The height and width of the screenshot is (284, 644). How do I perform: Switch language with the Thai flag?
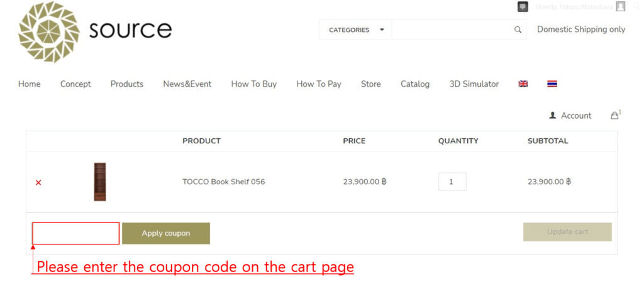point(552,84)
